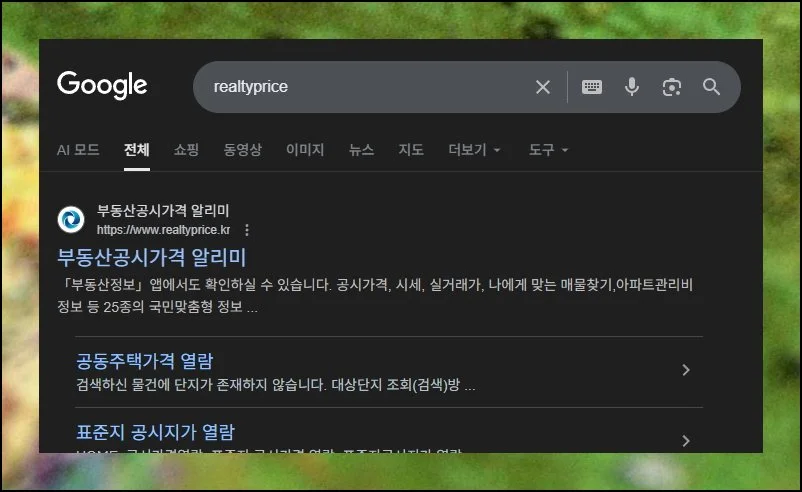Expand the 공동주택가격 열람 chevron arrow
Image resolution: width=802 pixels, height=492 pixels.
point(685,370)
